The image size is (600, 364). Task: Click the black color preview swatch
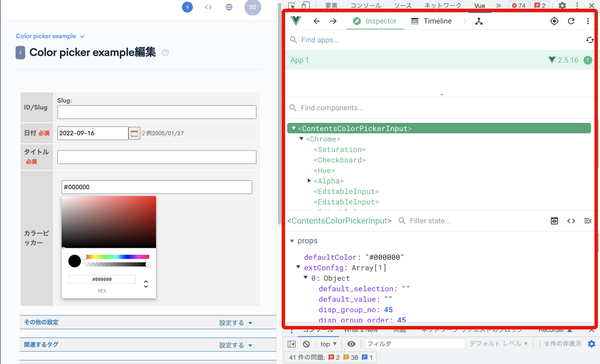[75, 261]
